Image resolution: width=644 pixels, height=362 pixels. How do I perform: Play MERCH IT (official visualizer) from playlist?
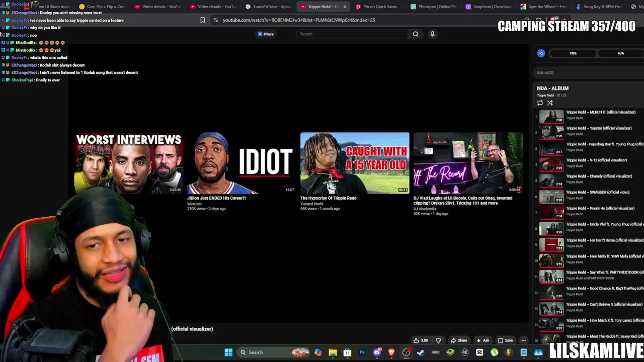pos(590,117)
